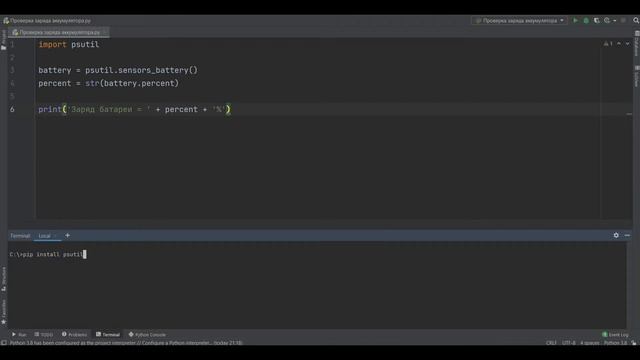Open the Favorites tool window with star icon
This screenshot has width=640, height=360.
4,312
